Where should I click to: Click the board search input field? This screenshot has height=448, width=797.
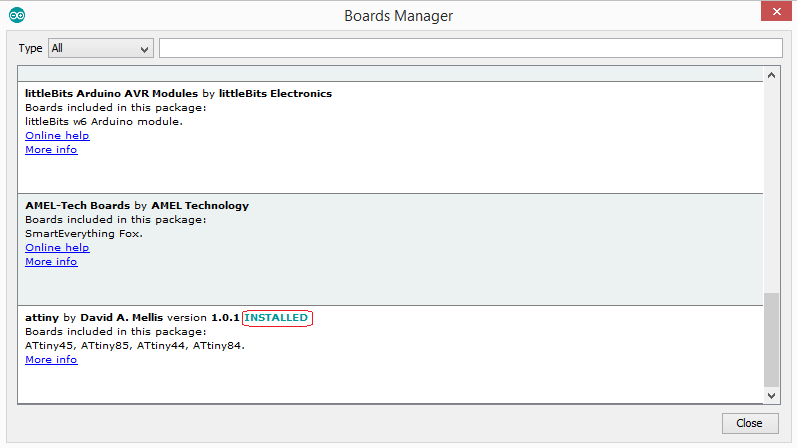[471, 48]
